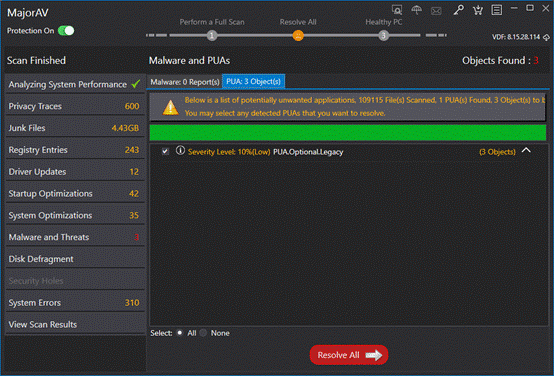Turn off the Protection On switch
The width and height of the screenshot is (554, 376).
pos(66,31)
